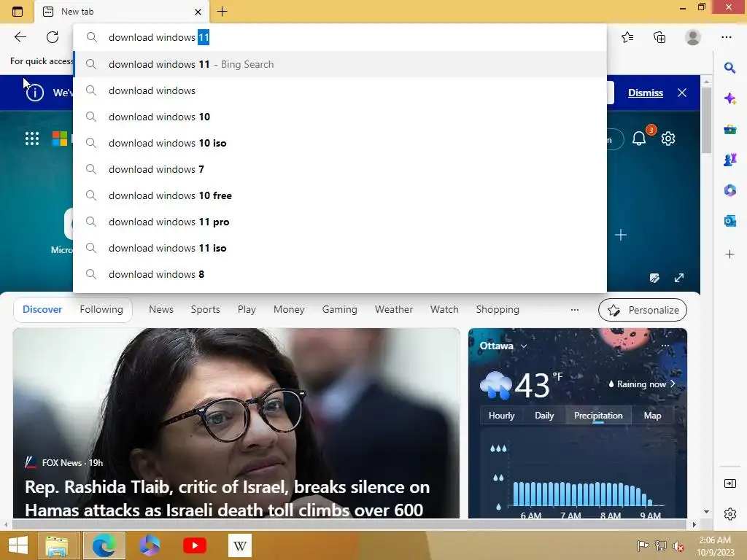This screenshot has height=560, width=747.
Task: Open the Favorites star icon
Action: tap(627, 37)
